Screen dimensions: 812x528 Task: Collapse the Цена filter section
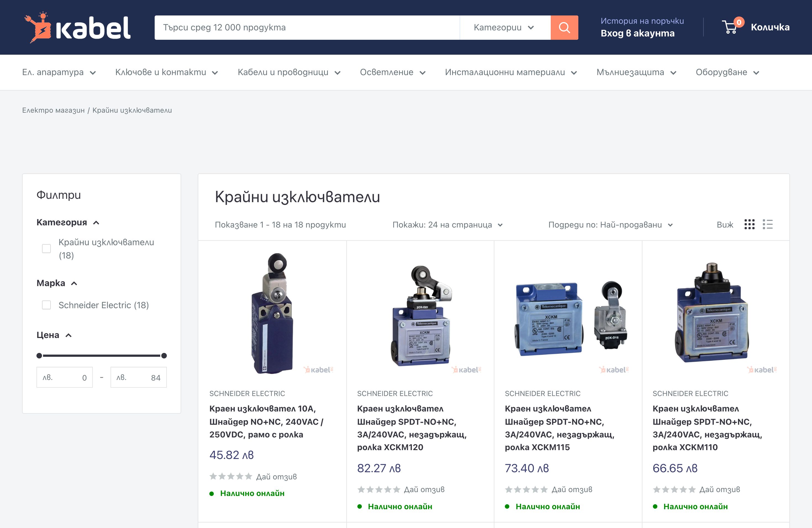pos(68,335)
